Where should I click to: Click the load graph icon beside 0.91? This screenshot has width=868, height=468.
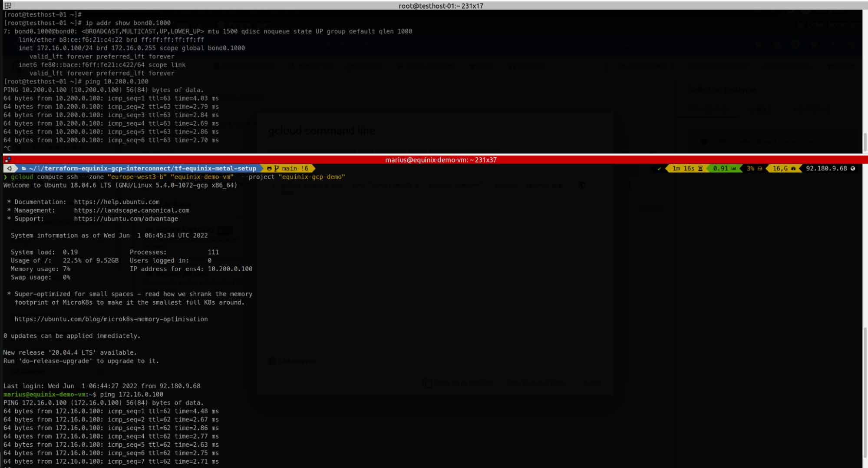pos(734,169)
